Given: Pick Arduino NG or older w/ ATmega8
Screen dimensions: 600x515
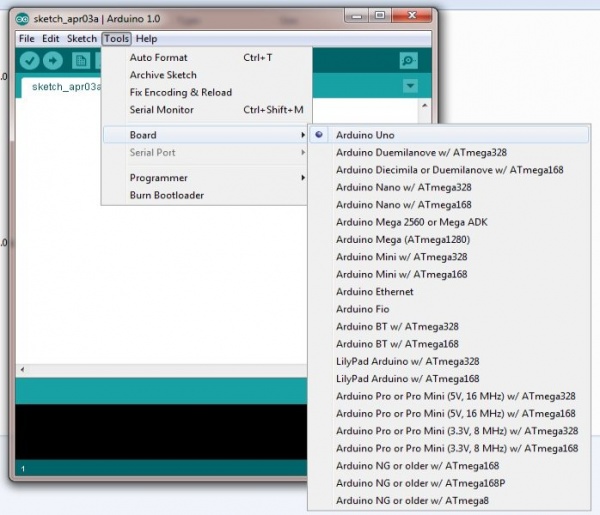Looking at the screenshot, I should pos(449,501).
